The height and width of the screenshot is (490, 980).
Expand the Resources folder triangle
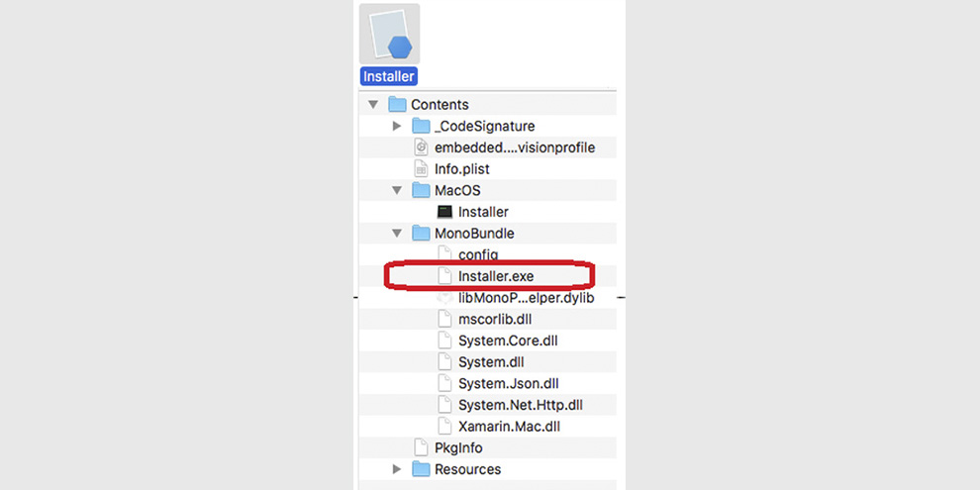pos(397,469)
